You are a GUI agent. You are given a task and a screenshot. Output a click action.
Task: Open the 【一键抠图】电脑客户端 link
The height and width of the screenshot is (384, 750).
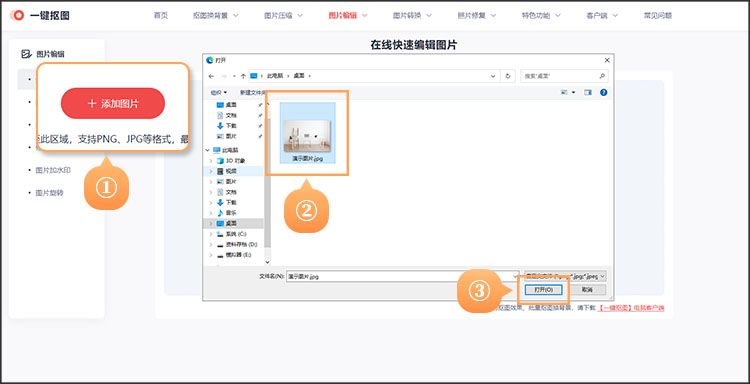[x=631, y=308]
